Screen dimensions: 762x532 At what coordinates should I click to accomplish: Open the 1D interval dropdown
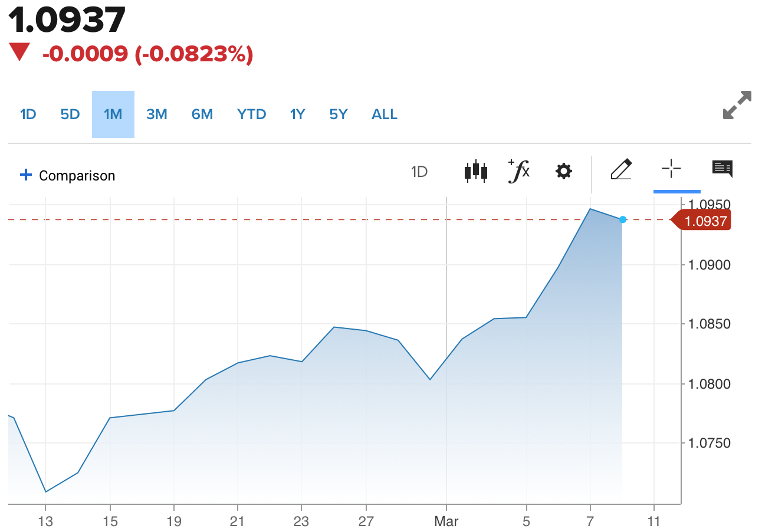pos(419,172)
